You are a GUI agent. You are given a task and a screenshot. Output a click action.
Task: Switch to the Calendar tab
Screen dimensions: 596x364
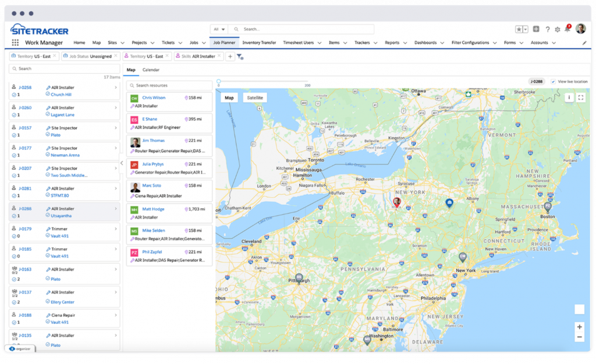point(151,70)
